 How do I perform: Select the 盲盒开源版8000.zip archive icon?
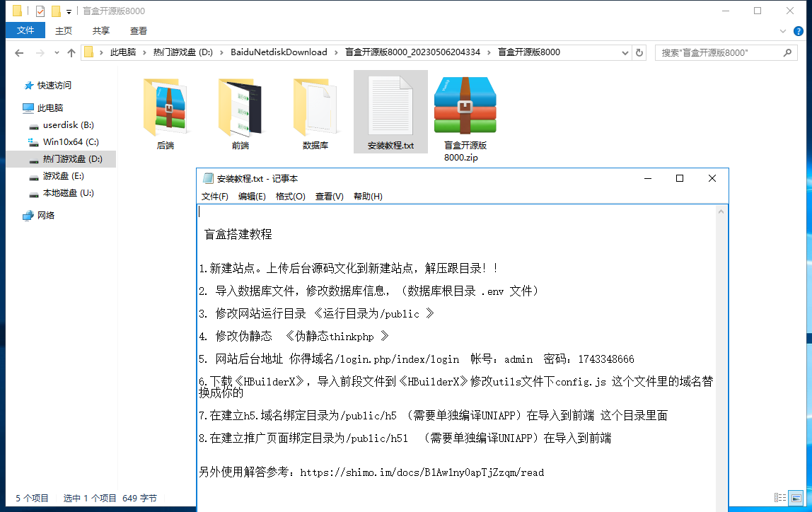(x=465, y=105)
